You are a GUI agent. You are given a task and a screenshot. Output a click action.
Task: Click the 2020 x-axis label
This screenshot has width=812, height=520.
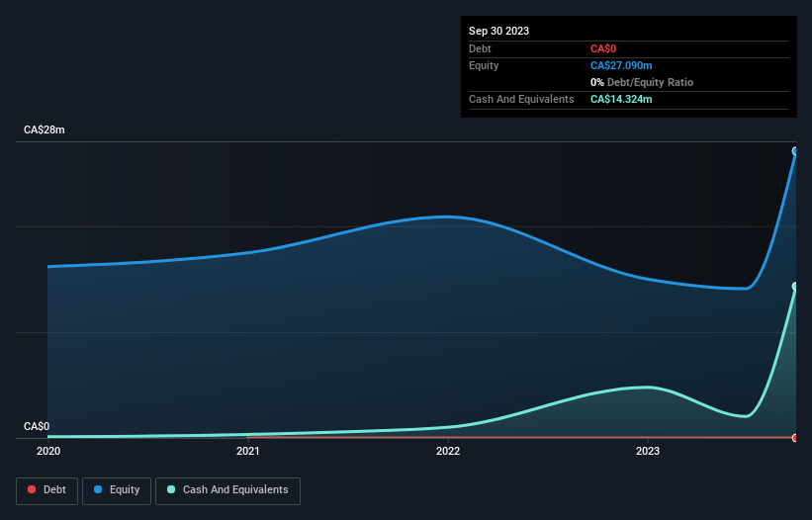point(48,451)
